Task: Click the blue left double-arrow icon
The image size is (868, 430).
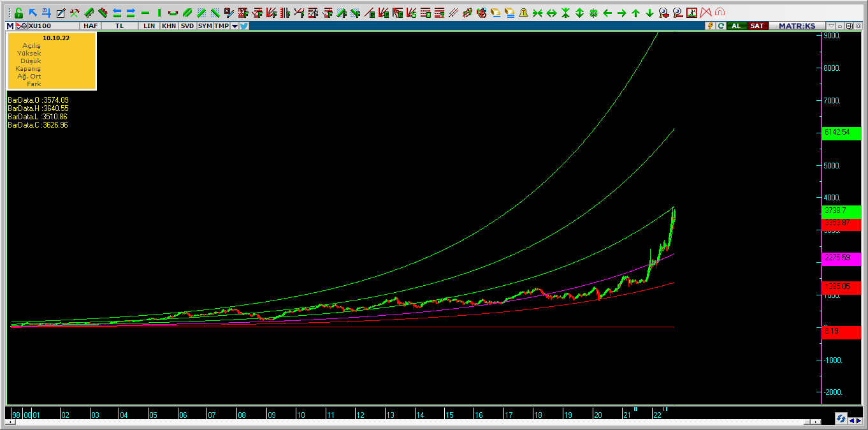Action: click(117, 13)
